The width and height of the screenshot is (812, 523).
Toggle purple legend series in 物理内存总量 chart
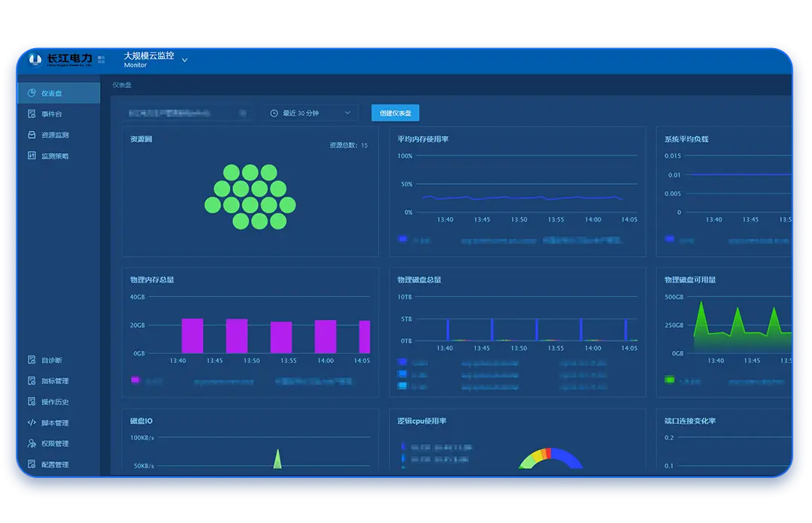(x=135, y=380)
